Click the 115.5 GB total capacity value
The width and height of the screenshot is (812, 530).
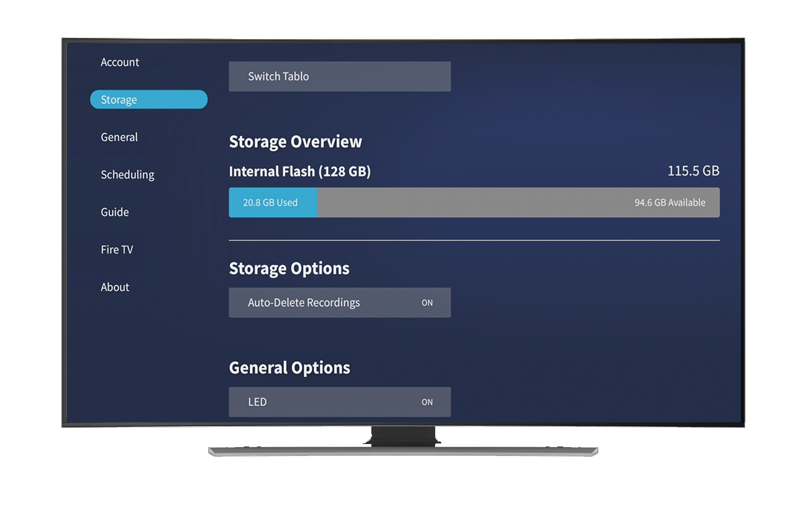tap(693, 171)
